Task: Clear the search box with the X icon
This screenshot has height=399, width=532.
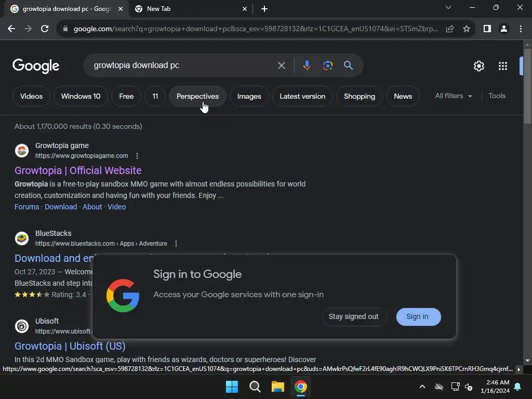Action: click(x=281, y=65)
